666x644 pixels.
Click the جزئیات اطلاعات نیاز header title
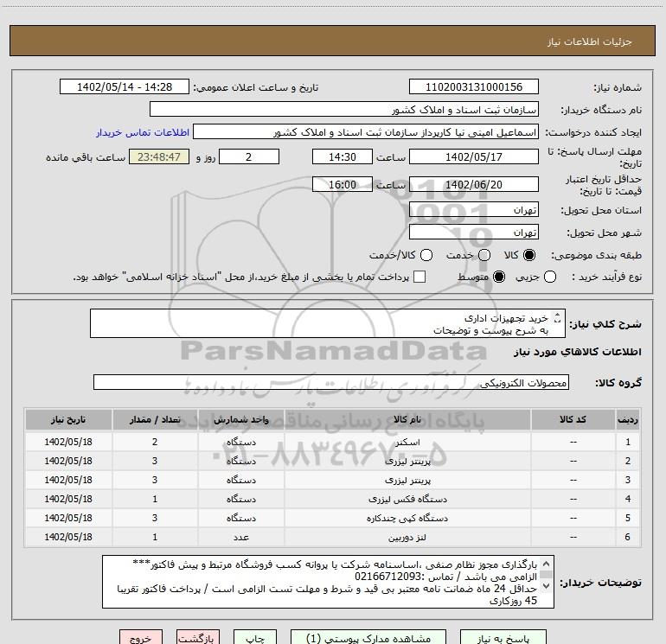pyautogui.click(x=589, y=41)
